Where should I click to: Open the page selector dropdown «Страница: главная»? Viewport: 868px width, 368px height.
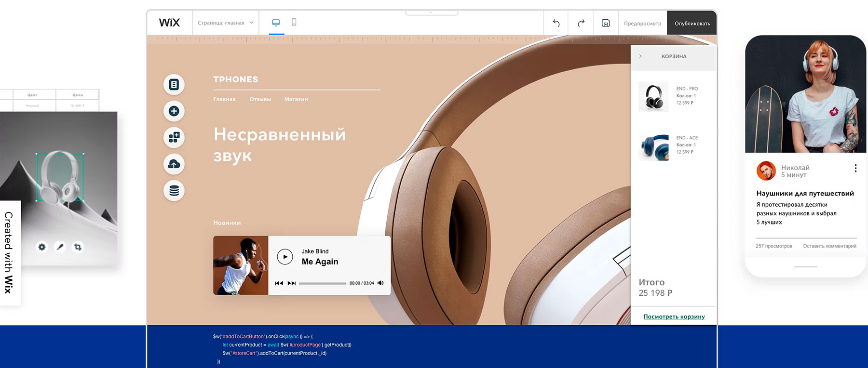tap(226, 23)
